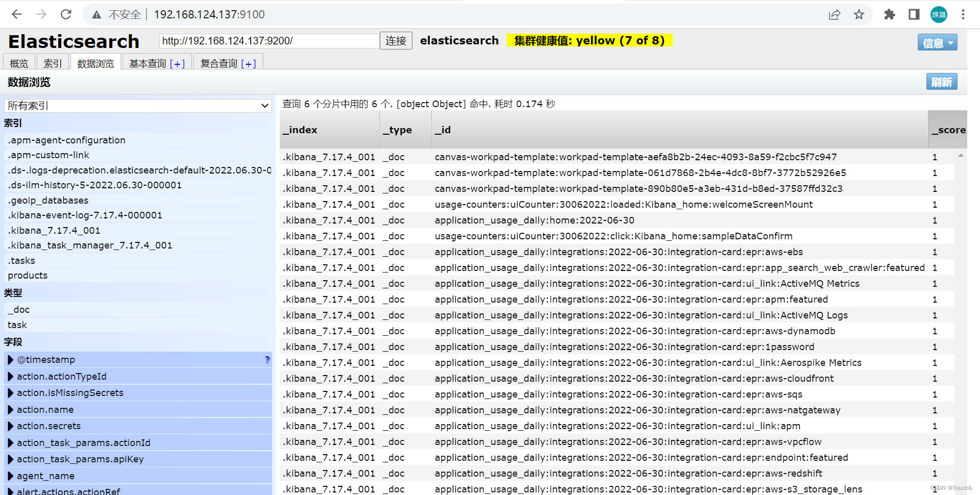Open the epr:aws-dynamodb result row
The height and width of the screenshot is (495, 980).
tap(617, 331)
